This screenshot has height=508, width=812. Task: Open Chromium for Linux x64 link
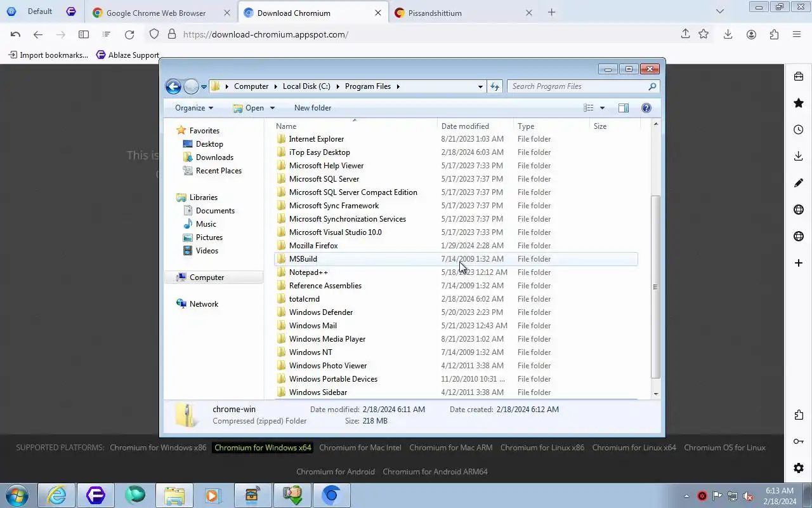(634, 448)
